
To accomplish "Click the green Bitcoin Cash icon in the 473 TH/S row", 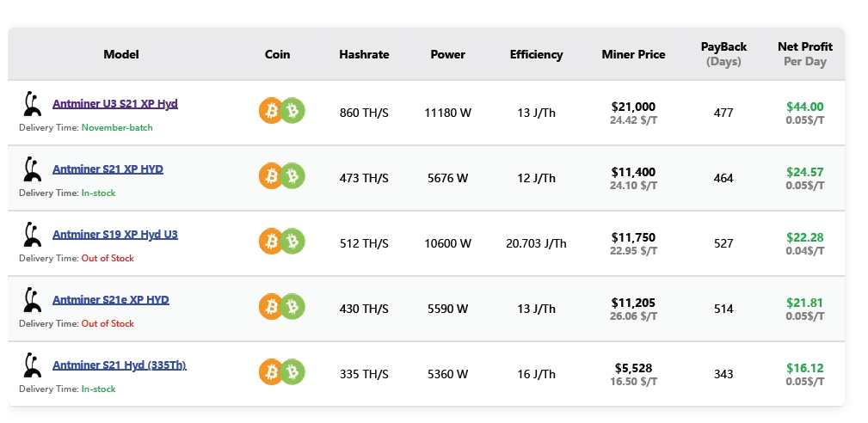I will click(293, 176).
